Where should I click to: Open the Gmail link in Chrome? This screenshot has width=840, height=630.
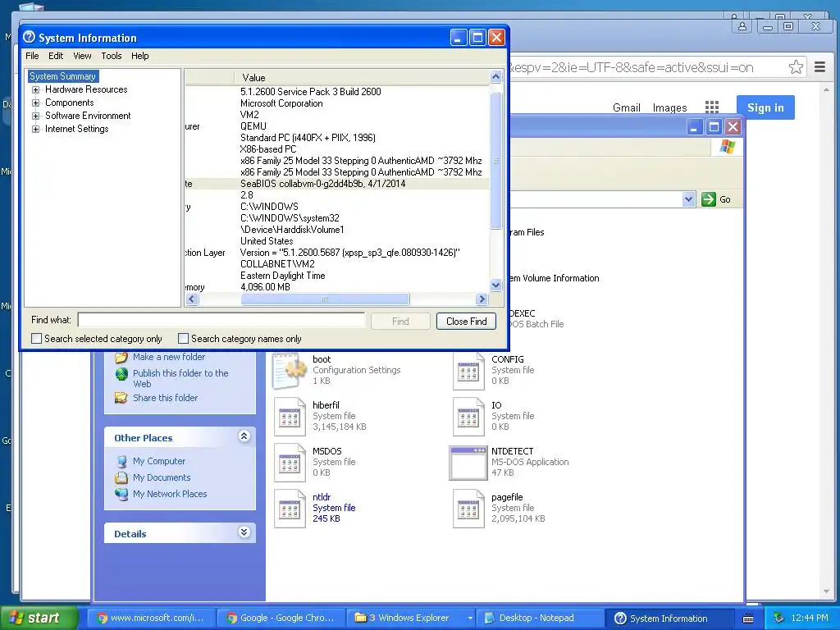tap(626, 107)
